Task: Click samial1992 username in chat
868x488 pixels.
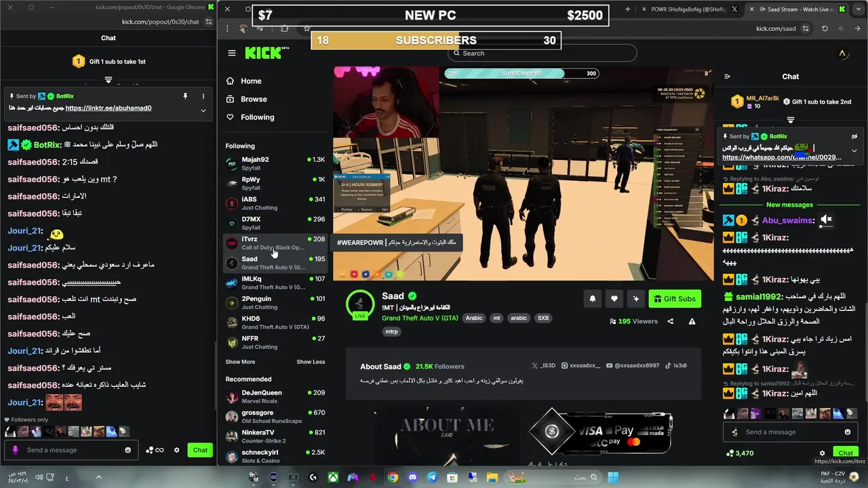Action: (759, 297)
